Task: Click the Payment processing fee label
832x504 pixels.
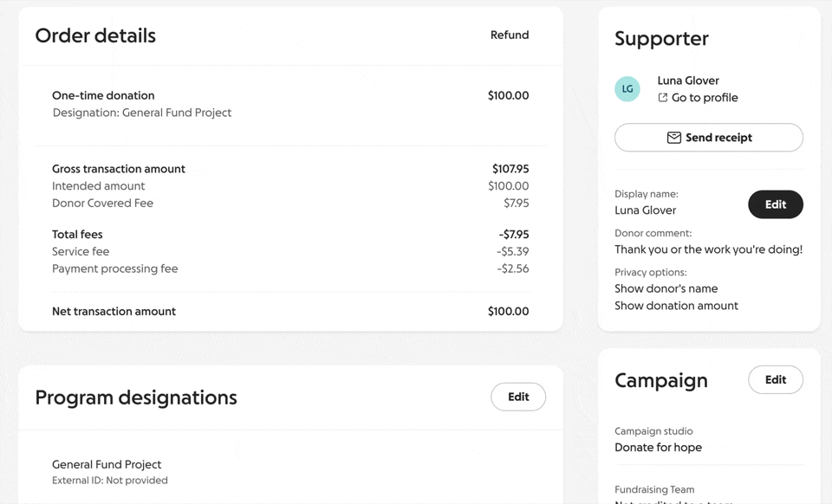Action: pos(115,268)
